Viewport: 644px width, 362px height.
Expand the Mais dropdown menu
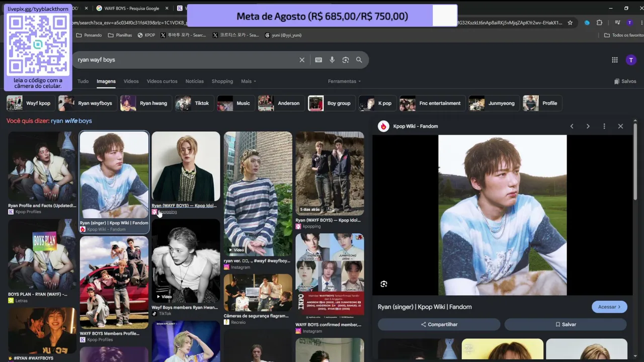point(249,81)
